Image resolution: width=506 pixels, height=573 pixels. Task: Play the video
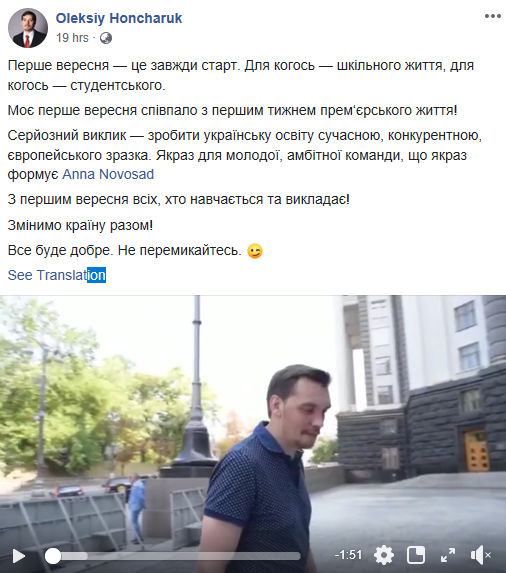[x=19, y=556]
